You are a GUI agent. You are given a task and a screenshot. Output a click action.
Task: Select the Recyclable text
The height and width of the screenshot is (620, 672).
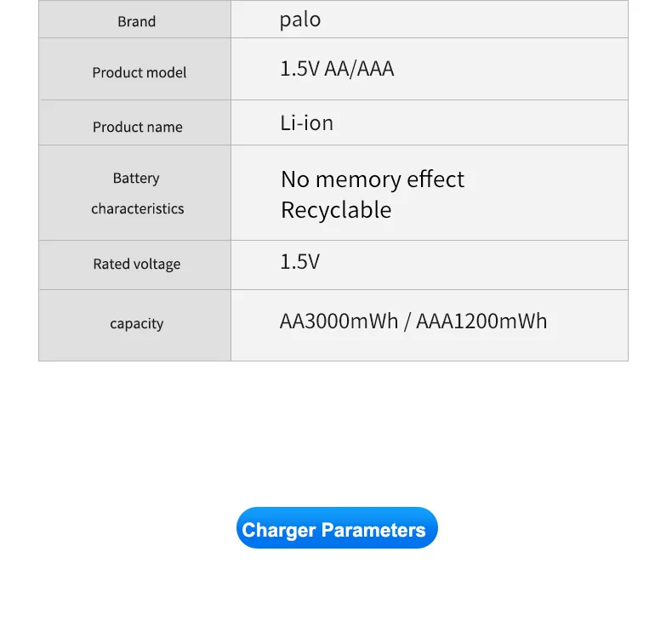coord(336,210)
